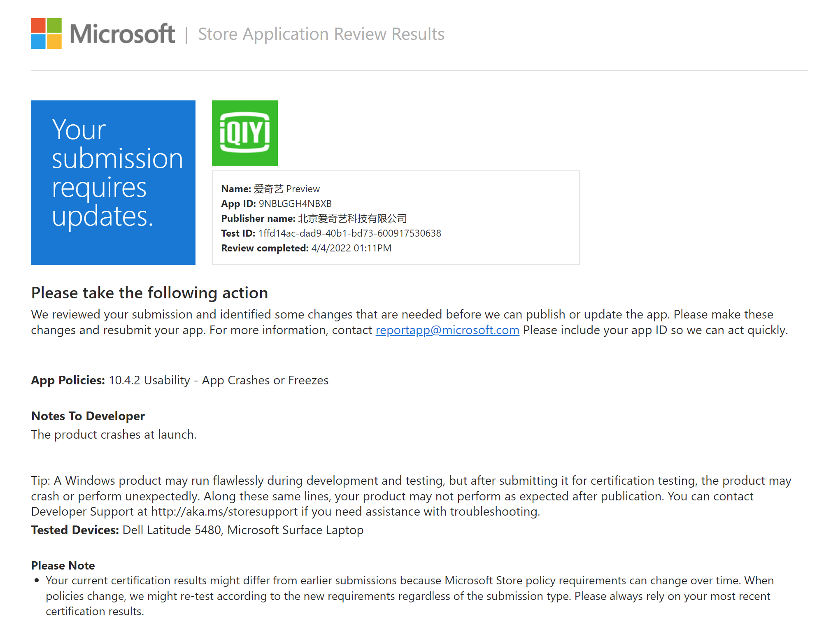824x644 pixels.
Task: Click the 'Notes To Developer' heading
Action: (88, 416)
